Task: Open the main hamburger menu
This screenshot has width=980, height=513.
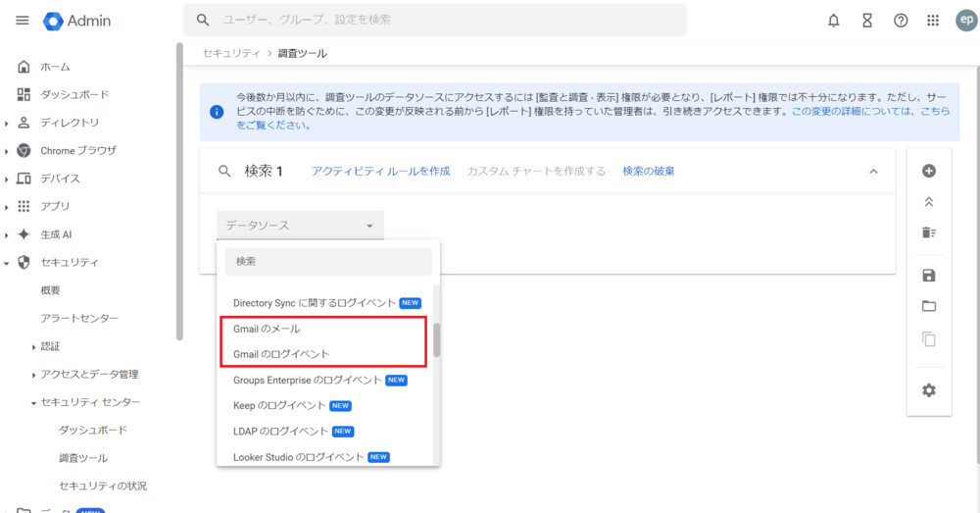Action: 22,21
